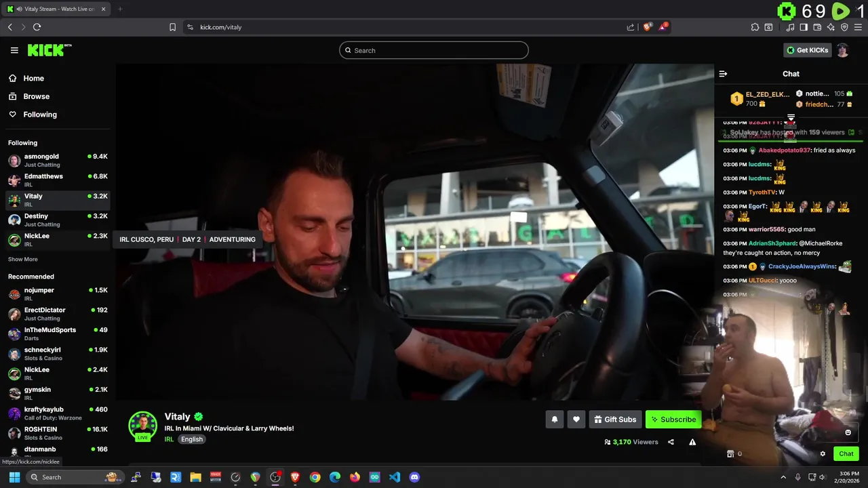The width and height of the screenshot is (868, 488).
Task: Open volume control in system tray
Action: [823, 477]
